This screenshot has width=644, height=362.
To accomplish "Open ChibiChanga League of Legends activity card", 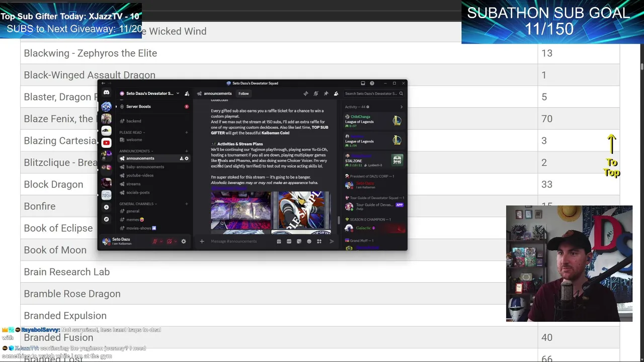I will click(x=374, y=121).
